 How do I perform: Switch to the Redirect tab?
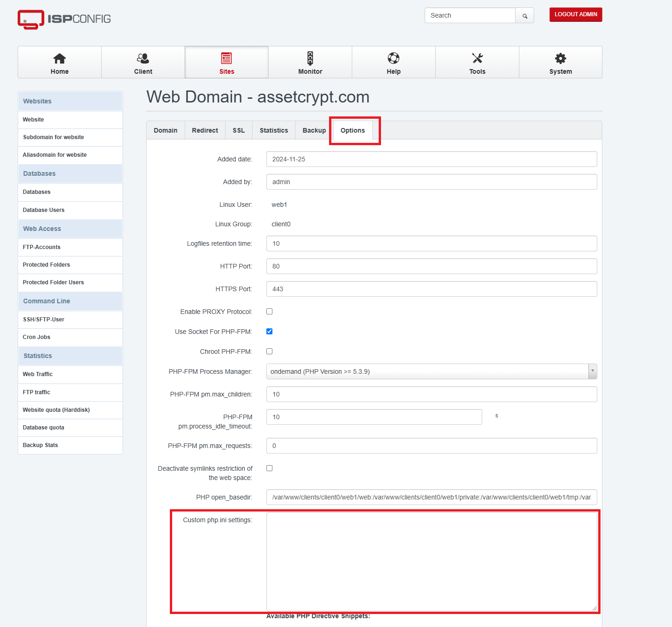pyautogui.click(x=205, y=130)
